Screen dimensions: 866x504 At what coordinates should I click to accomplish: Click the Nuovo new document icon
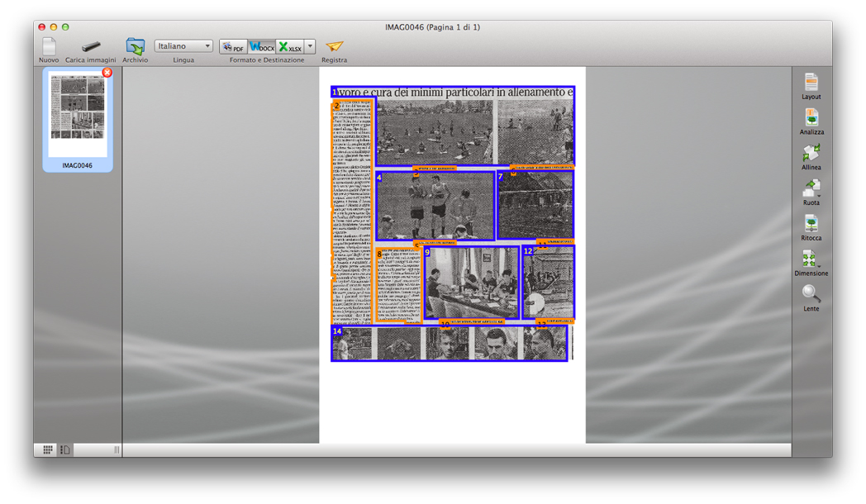(49, 46)
